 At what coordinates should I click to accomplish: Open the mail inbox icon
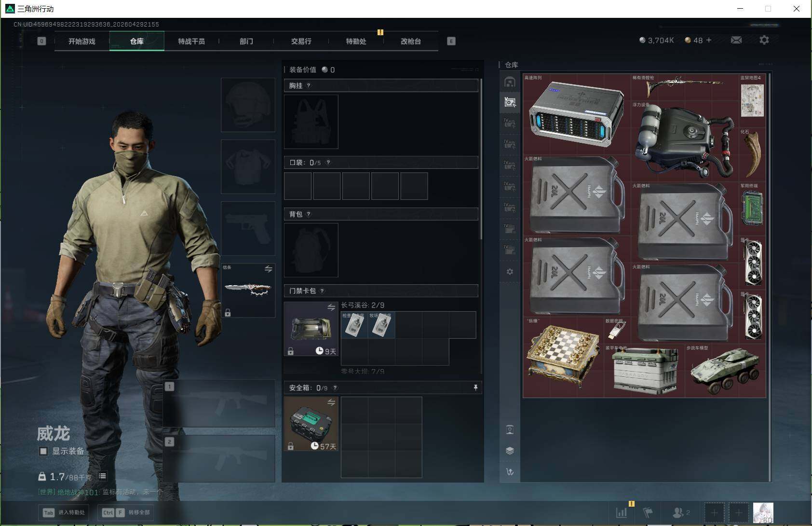(x=736, y=40)
